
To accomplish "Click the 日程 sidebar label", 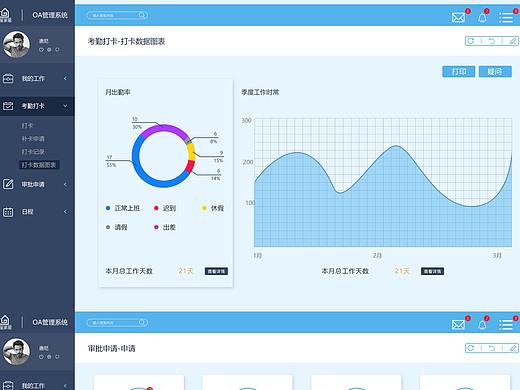I will click(x=28, y=212).
